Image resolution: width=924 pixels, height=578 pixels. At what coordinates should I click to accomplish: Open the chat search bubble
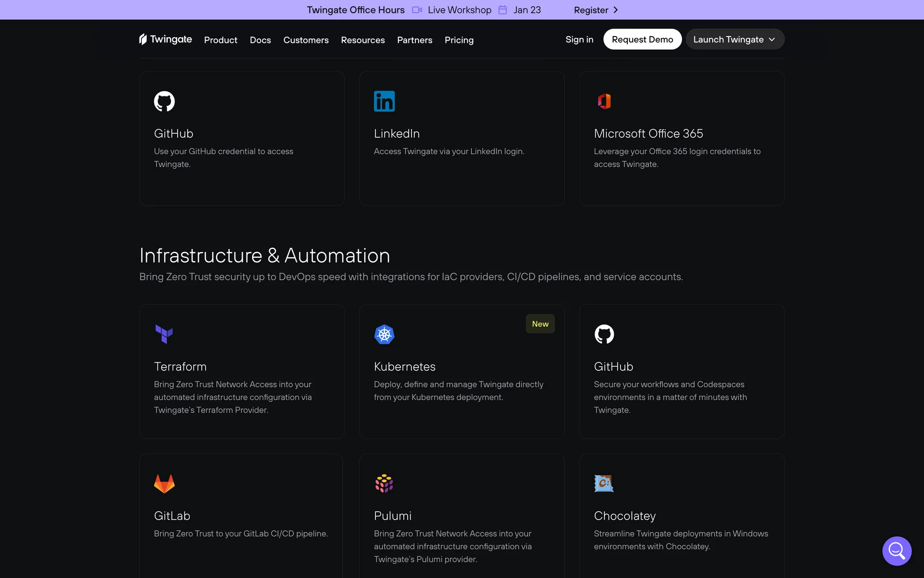point(897,551)
